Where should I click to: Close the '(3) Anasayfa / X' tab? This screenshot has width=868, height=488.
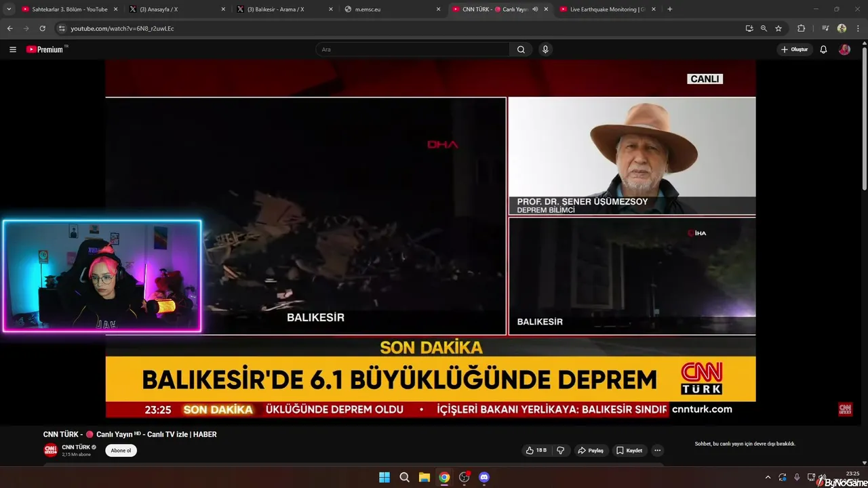(223, 9)
